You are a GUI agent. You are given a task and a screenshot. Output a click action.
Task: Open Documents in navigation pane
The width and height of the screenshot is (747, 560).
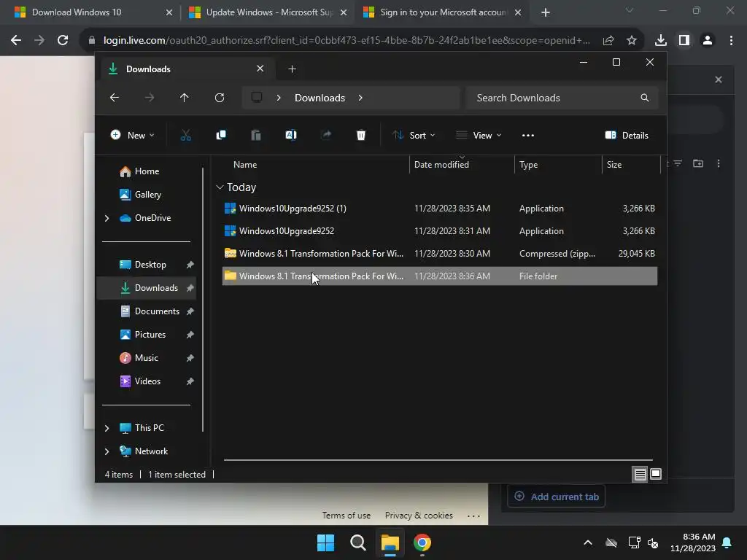tap(157, 311)
